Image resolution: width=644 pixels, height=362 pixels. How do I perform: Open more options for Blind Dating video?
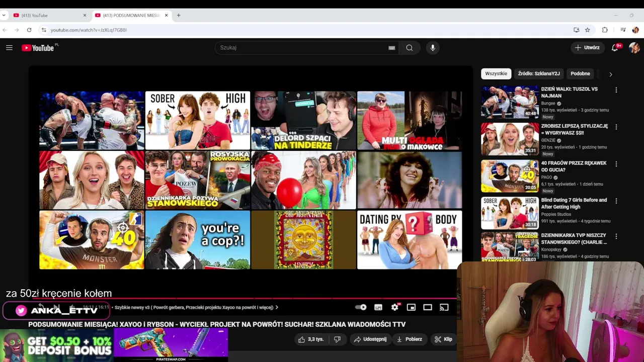pos(616,201)
